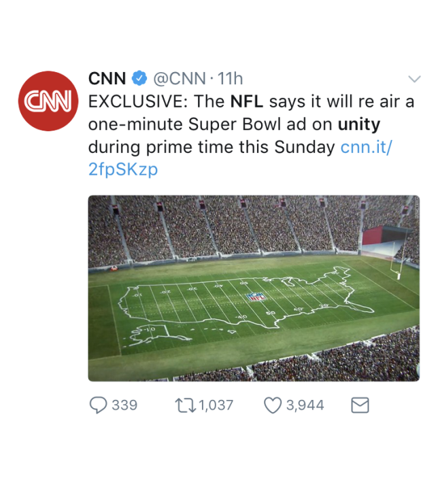The width and height of the screenshot is (438, 504).
Task: Tap the reply speech bubble icon
Action: (99, 405)
